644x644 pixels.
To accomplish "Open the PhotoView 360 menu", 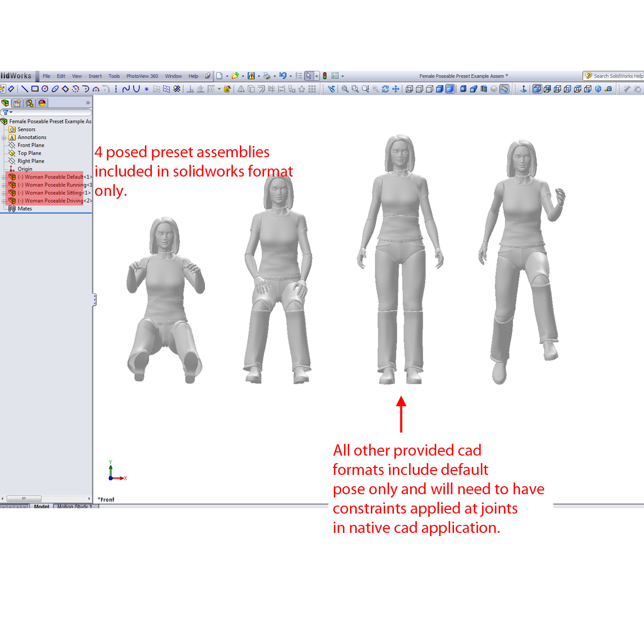I will click(x=142, y=76).
